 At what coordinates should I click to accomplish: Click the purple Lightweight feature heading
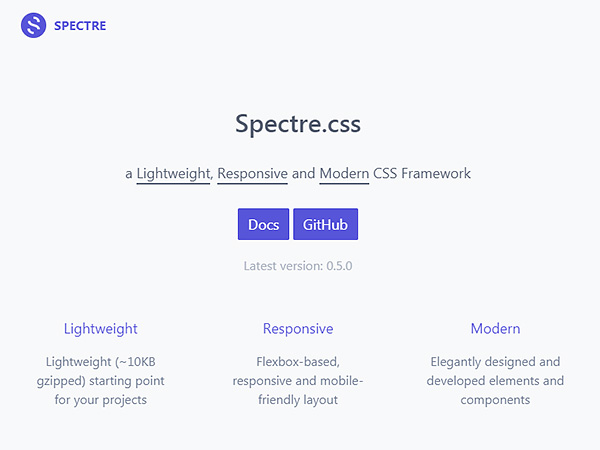coord(101,329)
